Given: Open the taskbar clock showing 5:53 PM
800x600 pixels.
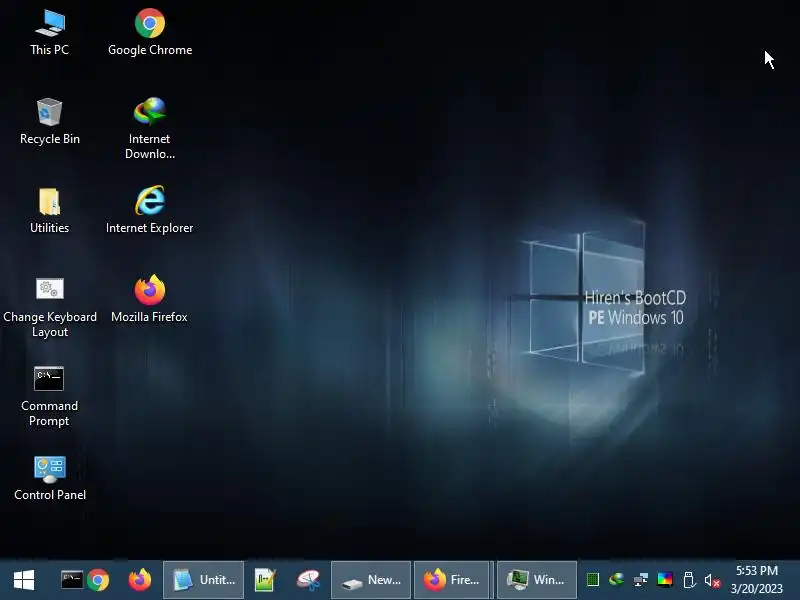Looking at the screenshot, I should [x=757, y=580].
